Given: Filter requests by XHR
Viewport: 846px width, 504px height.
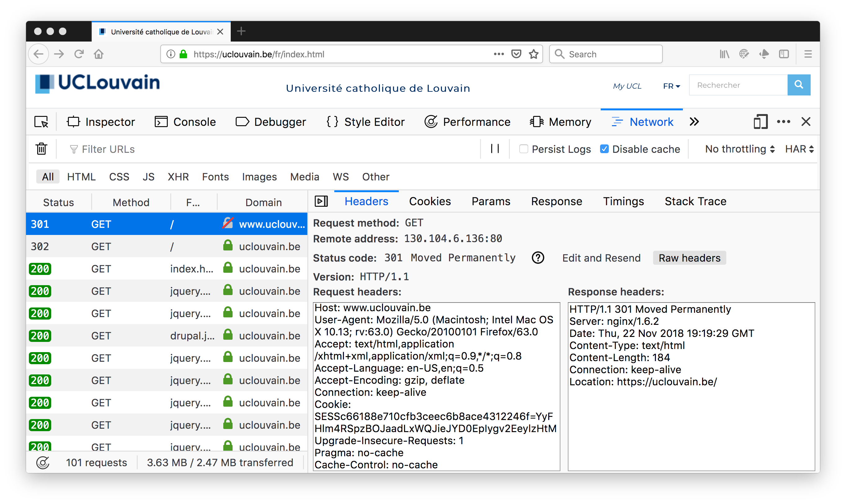Looking at the screenshot, I should 178,177.
